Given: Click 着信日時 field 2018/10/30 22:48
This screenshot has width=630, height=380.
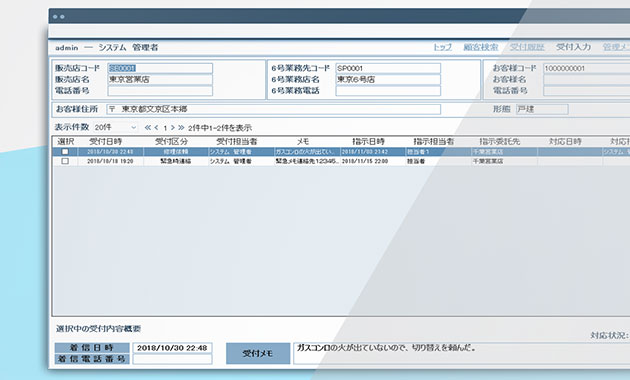Looking at the screenshot, I should point(172,348).
